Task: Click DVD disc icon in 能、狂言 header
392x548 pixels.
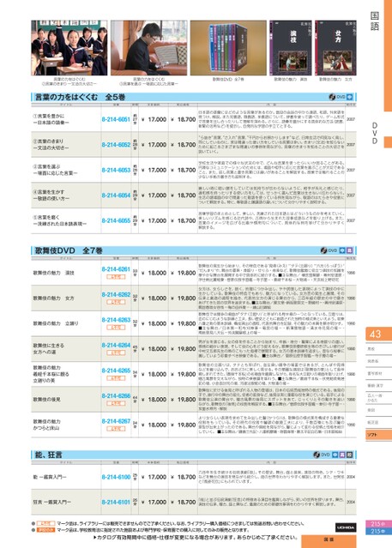Action: [x=317, y=455]
